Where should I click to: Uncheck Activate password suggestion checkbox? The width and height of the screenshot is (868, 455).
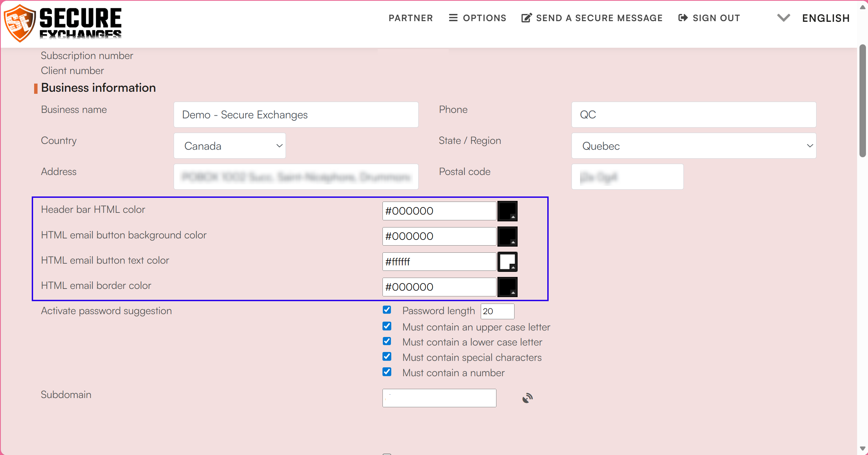point(387,310)
